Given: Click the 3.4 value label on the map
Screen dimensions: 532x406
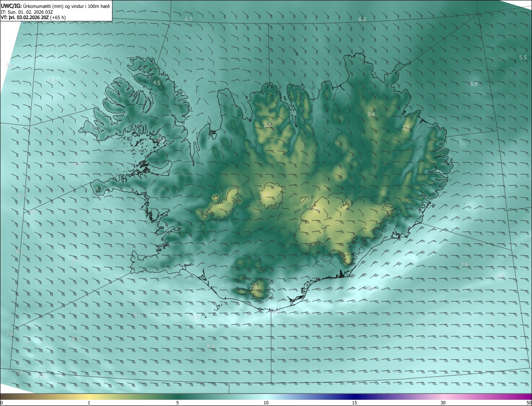Looking at the screenshot, I should point(371,114).
